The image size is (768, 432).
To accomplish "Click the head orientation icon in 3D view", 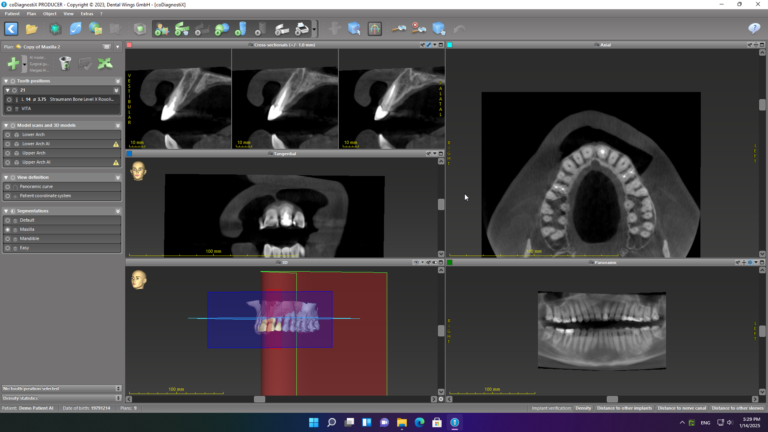I will (137, 279).
